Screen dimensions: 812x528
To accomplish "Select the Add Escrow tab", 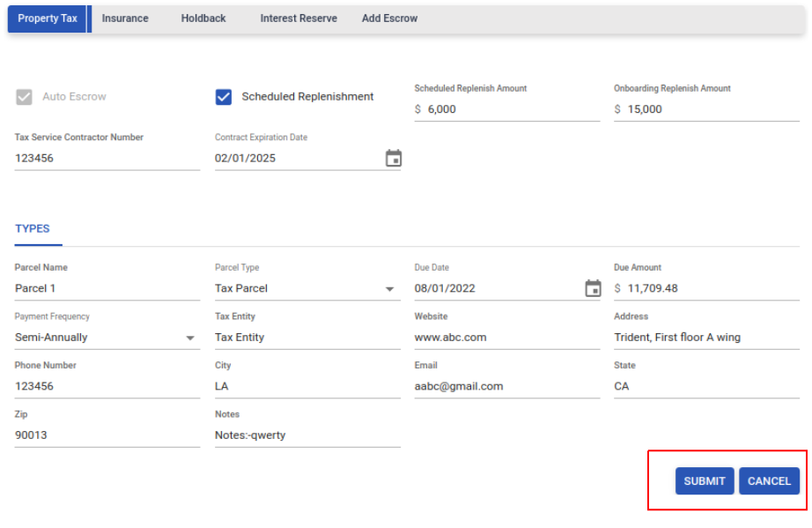I will (389, 19).
